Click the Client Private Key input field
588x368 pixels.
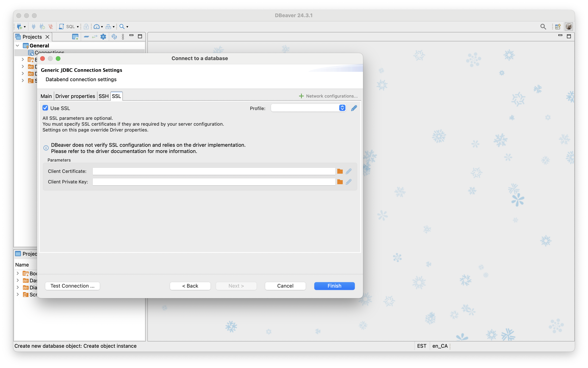click(x=214, y=182)
